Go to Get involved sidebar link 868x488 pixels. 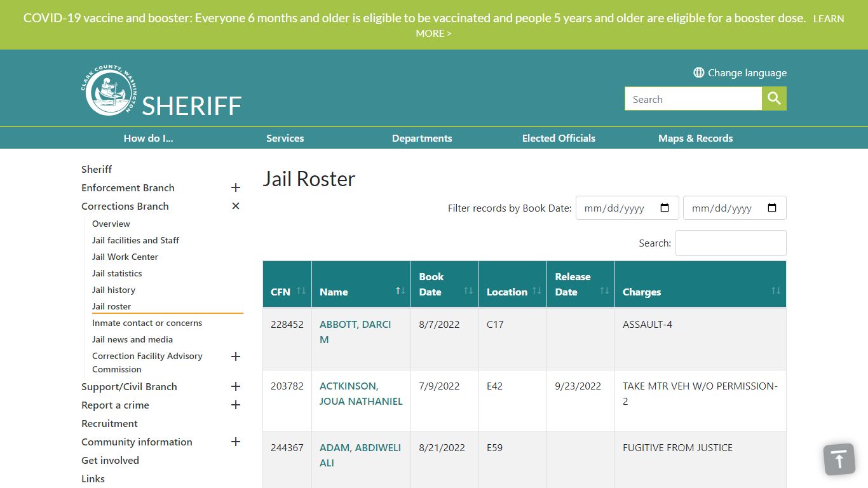(x=110, y=460)
